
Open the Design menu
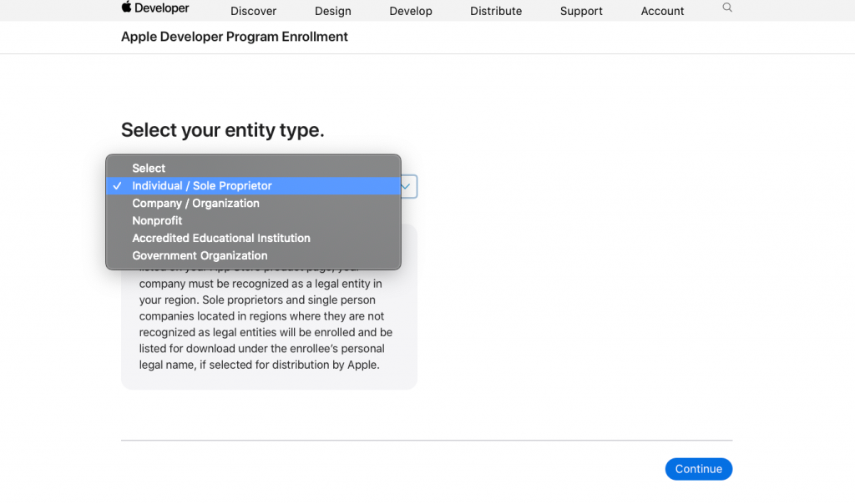[332, 11]
